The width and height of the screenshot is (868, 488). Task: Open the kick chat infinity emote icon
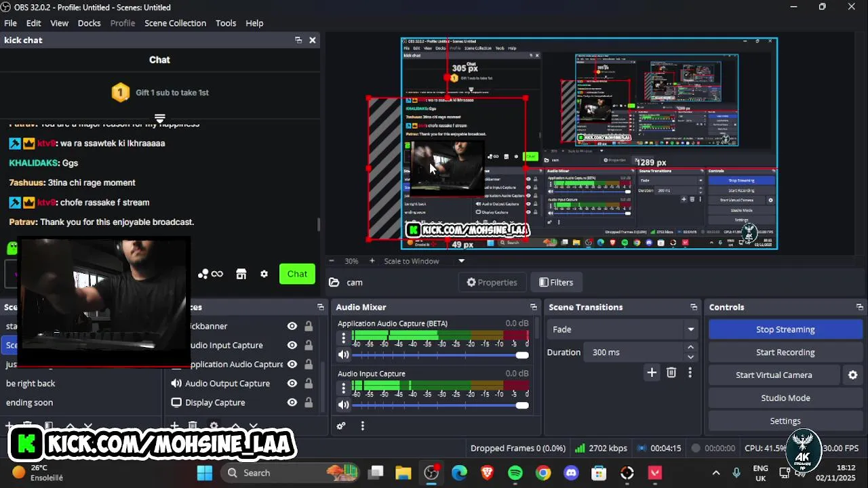pos(217,274)
